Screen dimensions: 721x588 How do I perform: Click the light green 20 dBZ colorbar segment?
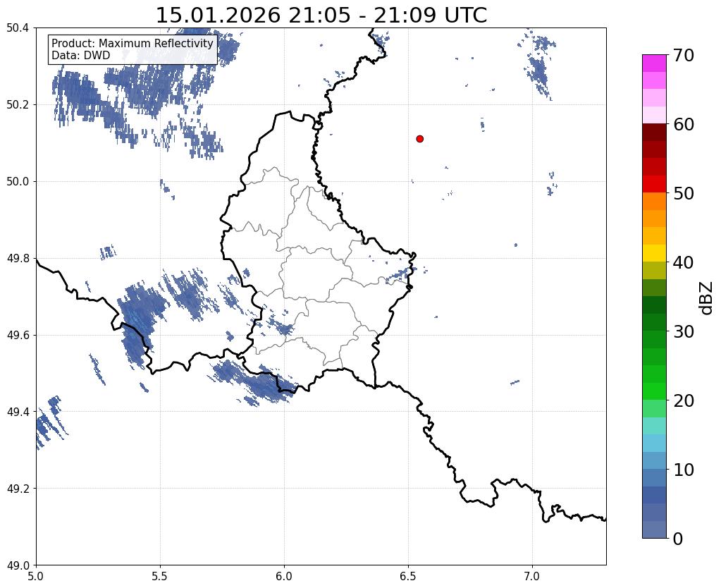(x=654, y=408)
